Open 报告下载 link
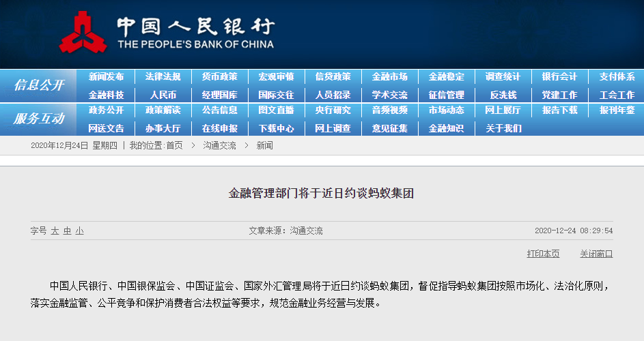 pos(559,110)
